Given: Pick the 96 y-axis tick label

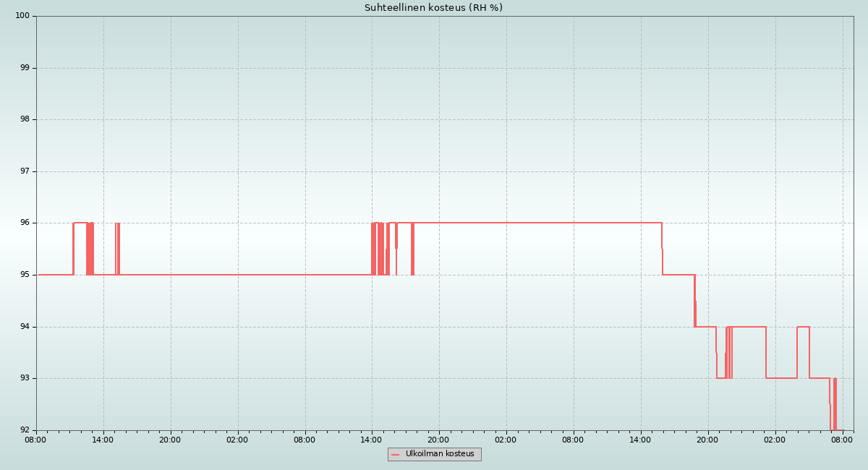Looking at the screenshot, I should pyautogui.click(x=24, y=223).
